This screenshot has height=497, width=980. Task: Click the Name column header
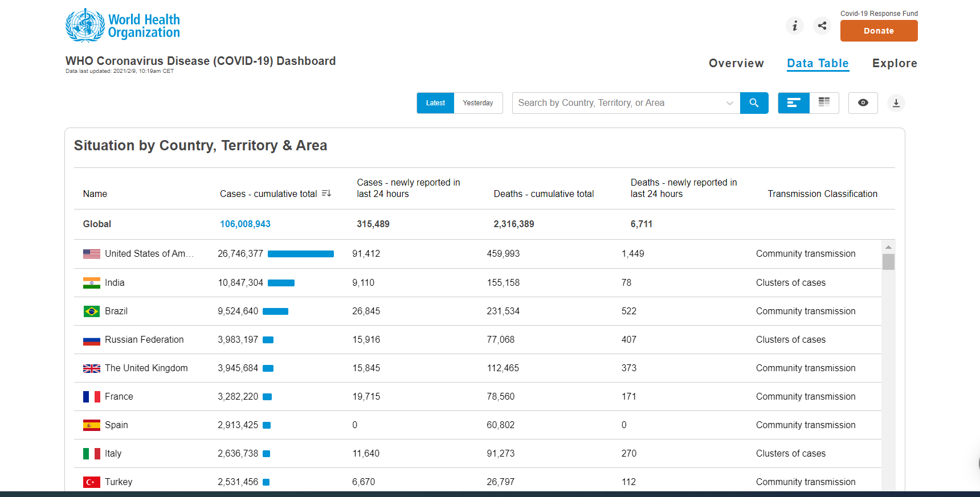(95, 194)
